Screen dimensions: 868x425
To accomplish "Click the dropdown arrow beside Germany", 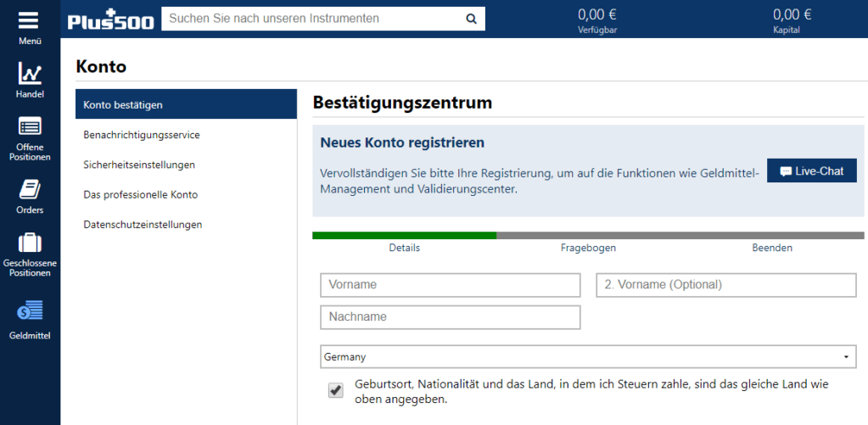I will (846, 357).
